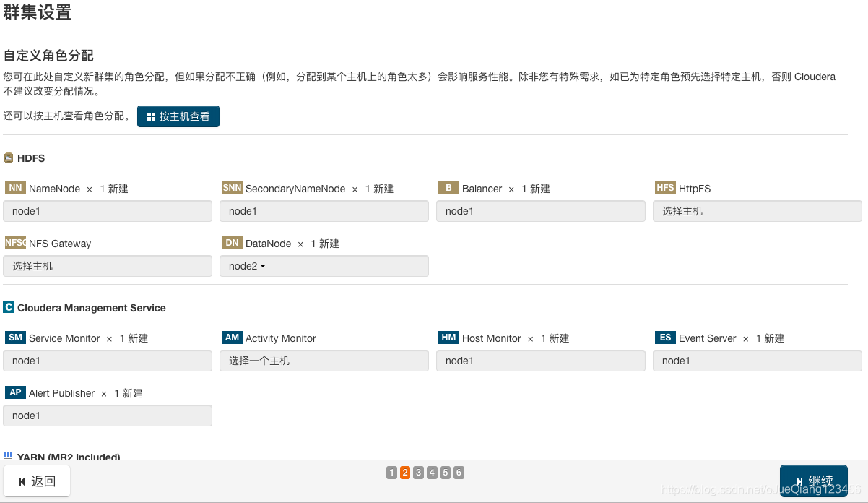Click the Host Monitor role label
This screenshot has height=503, width=868.
point(492,338)
